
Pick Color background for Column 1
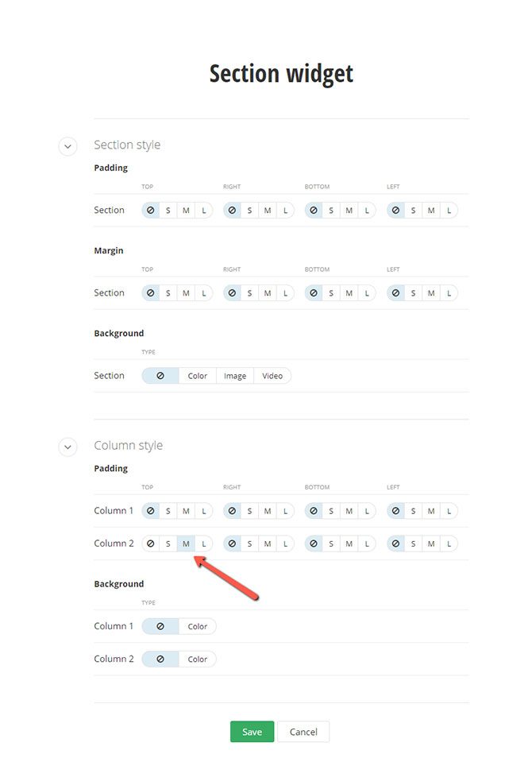[x=198, y=627]
